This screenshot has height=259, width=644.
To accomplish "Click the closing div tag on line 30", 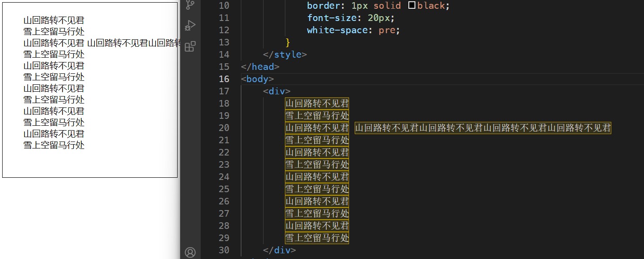I will coord(279,250).
